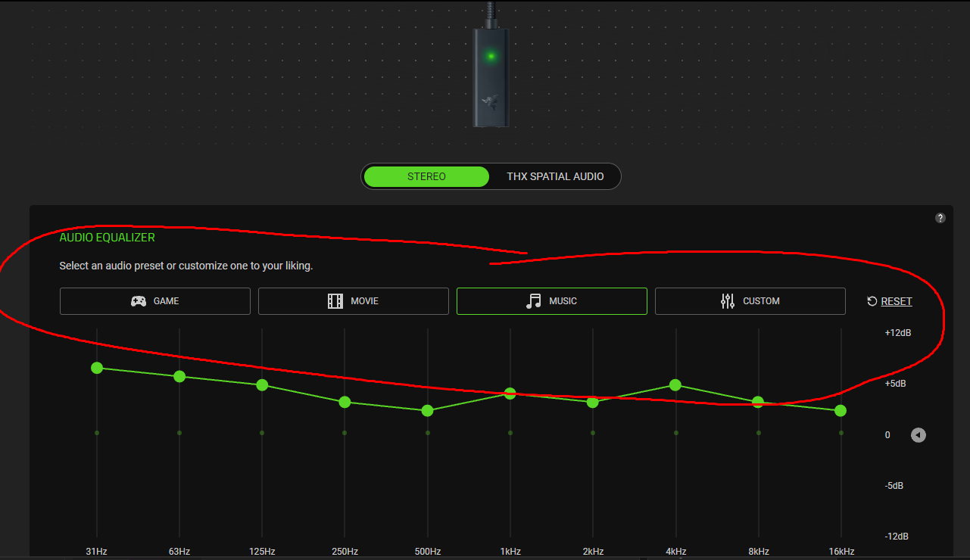Click the 63Hz equalizer slider handle
The width and height of the screenshot is (970, 560).
(179, 376)
